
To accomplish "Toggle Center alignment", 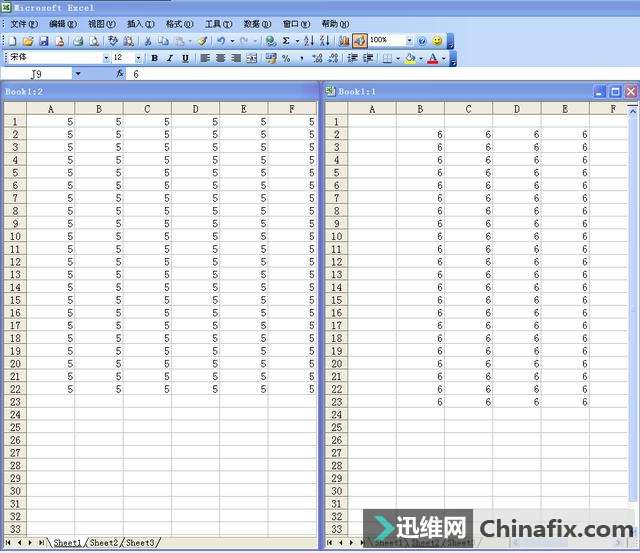I will pos(220,58).
